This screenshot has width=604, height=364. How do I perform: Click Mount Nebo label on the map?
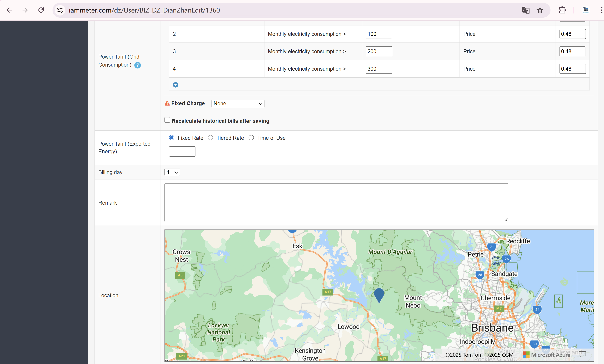pos(413,302)
